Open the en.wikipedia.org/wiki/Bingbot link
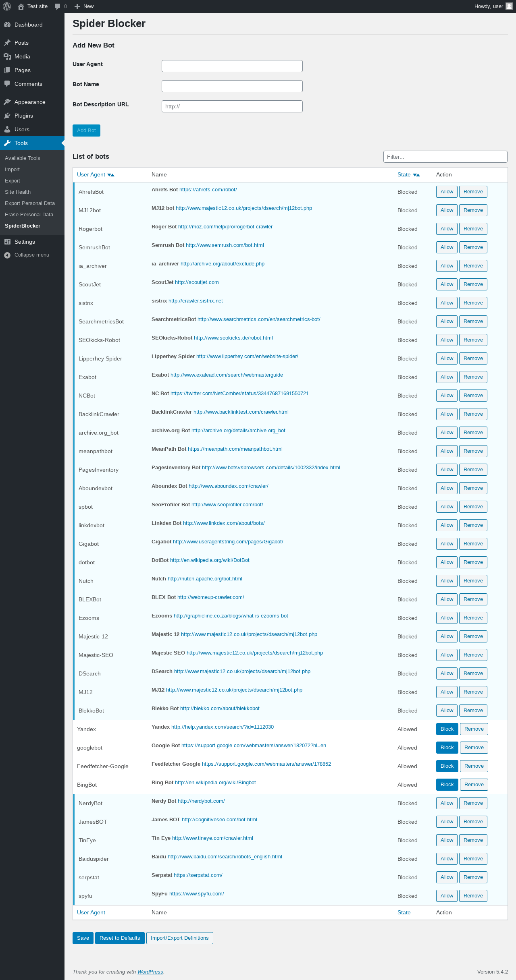 coord(215,783)
